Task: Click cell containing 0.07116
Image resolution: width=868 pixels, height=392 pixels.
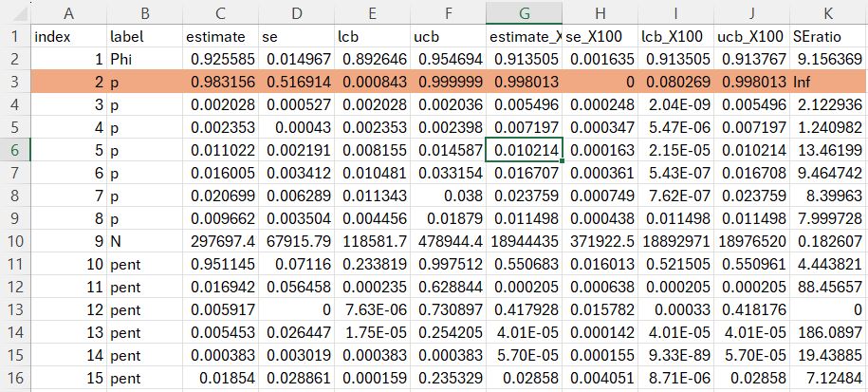Action: tap(297, 265)
